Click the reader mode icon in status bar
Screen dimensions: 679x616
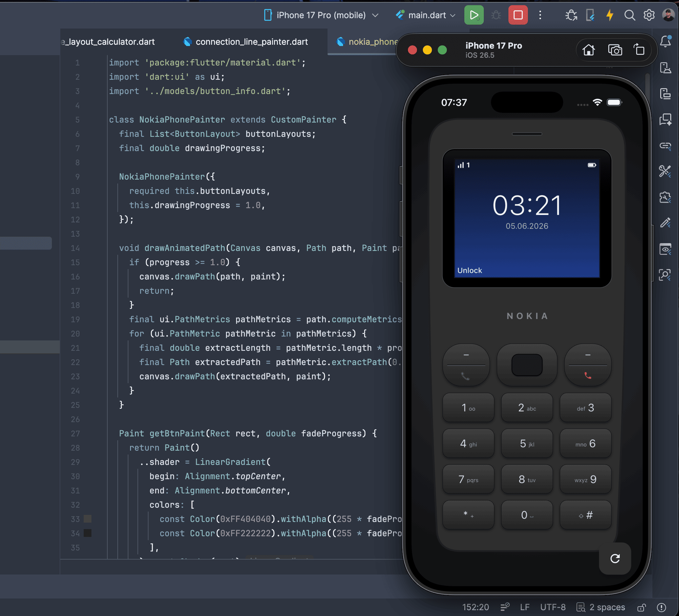(505, 607)
